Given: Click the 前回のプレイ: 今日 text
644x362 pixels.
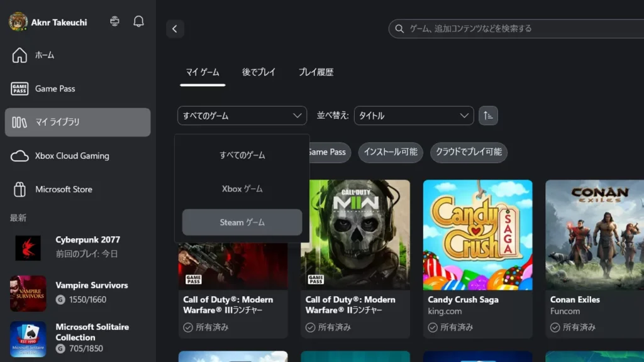Looking at the screenshot, I should coord(87,254).
